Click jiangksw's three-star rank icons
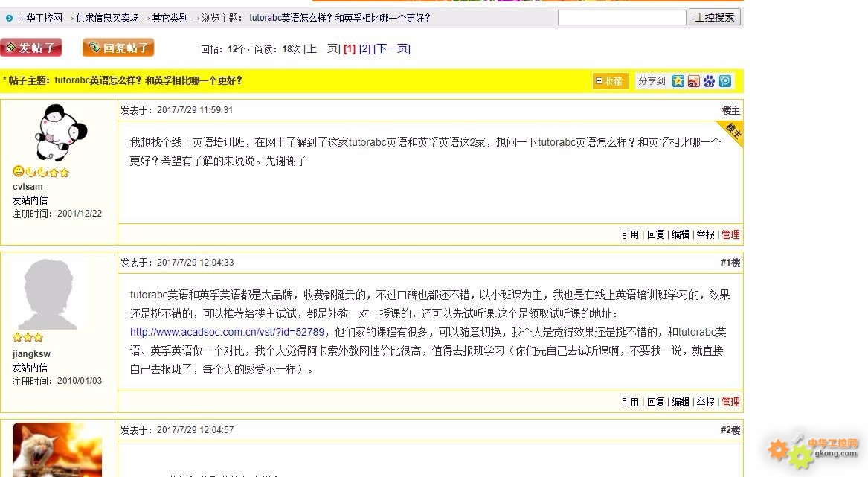Image resolution: width=868 pixels, height=477 pixels. pos(28,337)
